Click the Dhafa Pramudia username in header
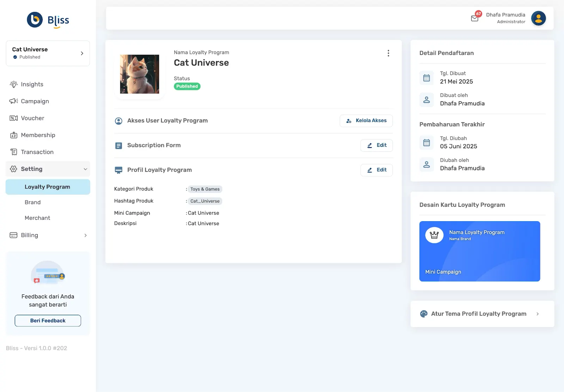 click(x=505, y=15)
